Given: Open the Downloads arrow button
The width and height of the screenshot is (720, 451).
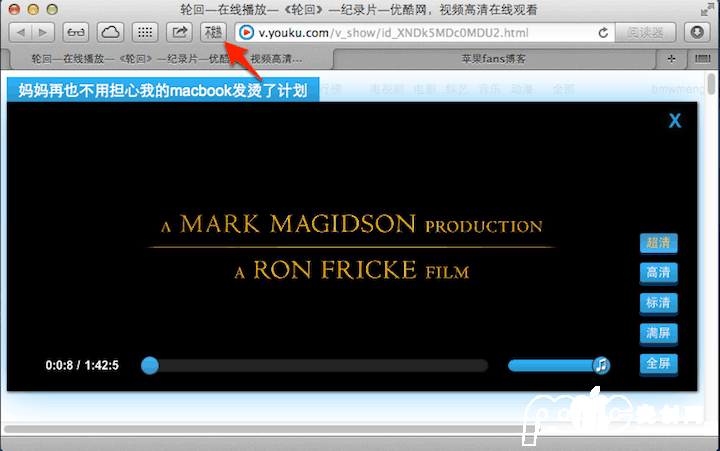Looking at the screenshot, I should pyautogui.click(x=698, y=32).
